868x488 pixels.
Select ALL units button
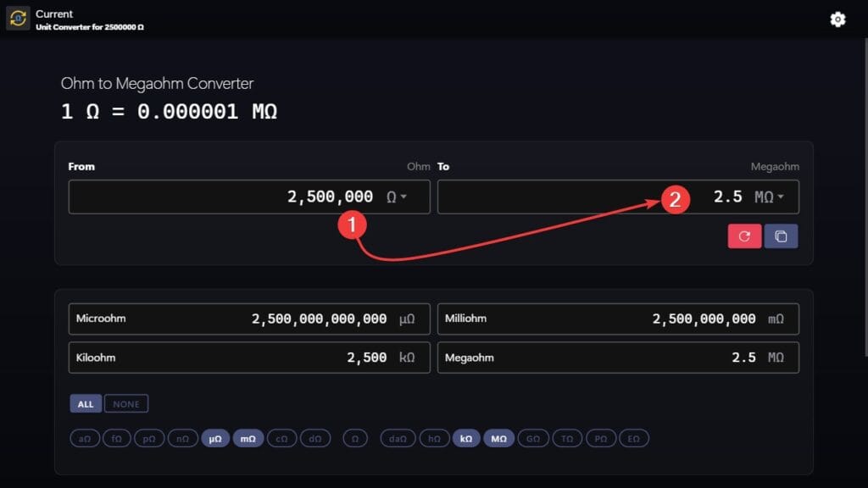(86, 404)
